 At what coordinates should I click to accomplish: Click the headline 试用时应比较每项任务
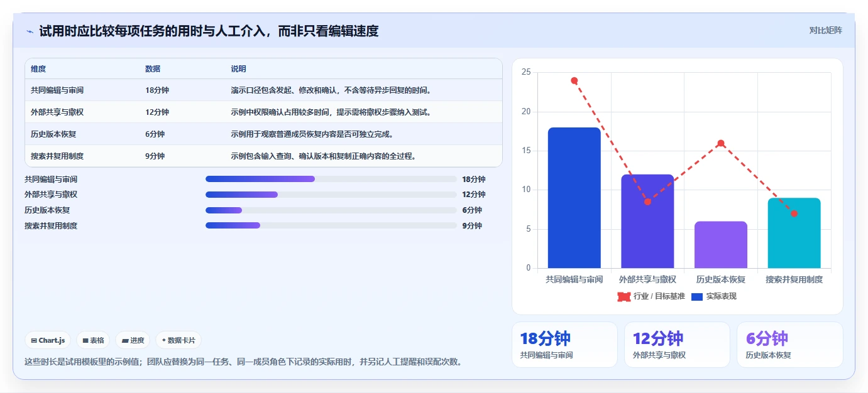click(x=209, y=31)
